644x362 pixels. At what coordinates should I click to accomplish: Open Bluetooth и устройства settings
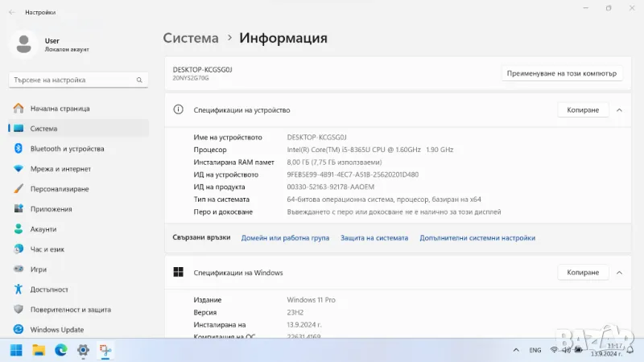pos(67,149)
